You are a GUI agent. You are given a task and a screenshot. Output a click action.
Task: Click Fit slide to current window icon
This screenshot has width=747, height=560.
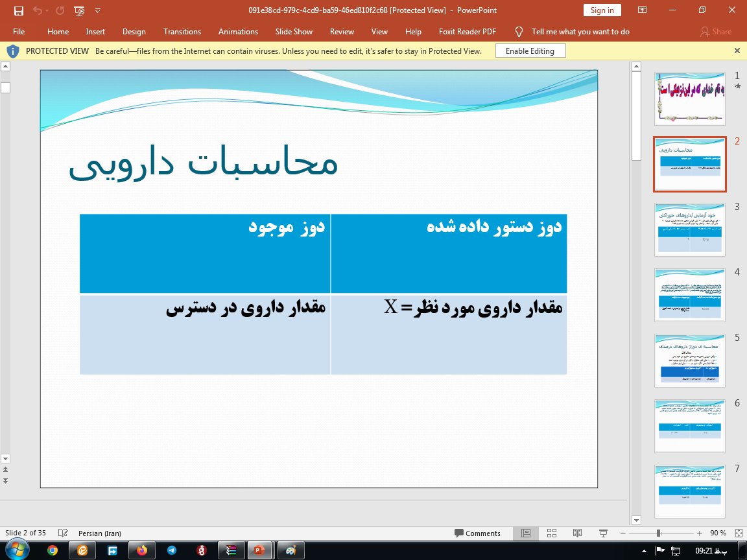[739, 533]
